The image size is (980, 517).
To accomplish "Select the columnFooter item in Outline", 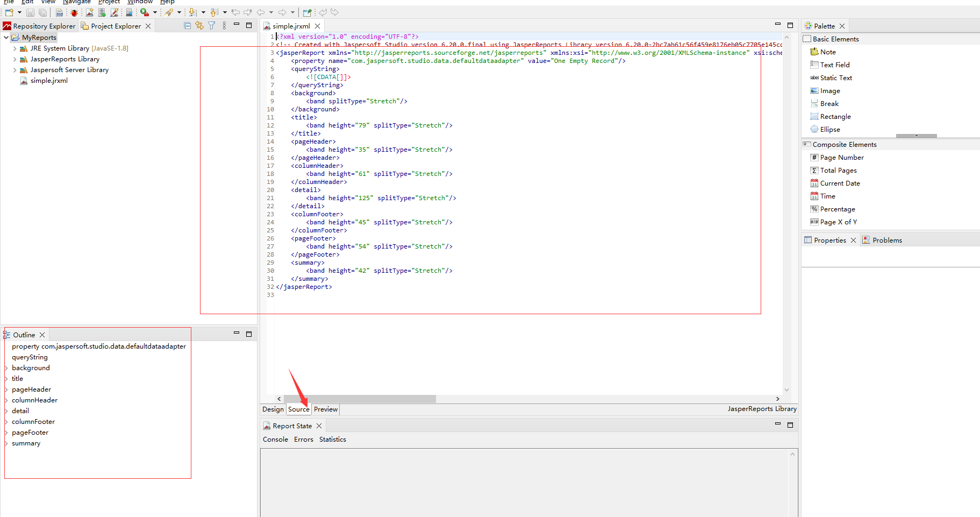I will (33, 422).
